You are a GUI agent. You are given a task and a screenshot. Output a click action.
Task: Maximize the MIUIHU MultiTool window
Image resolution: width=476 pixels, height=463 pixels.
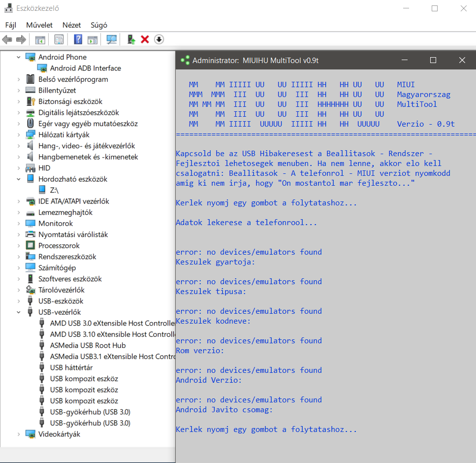point(433,60)
